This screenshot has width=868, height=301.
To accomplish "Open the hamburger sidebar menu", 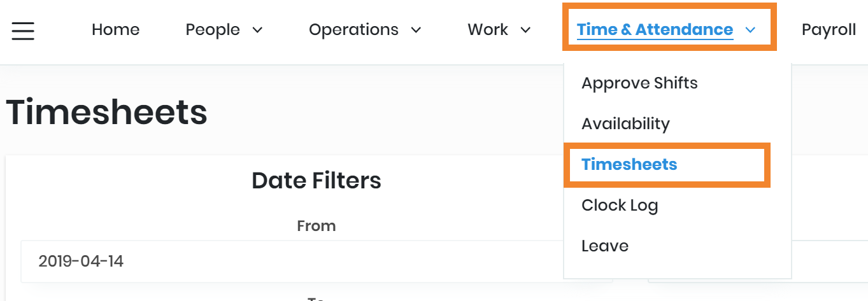I will tap(23, 30).
